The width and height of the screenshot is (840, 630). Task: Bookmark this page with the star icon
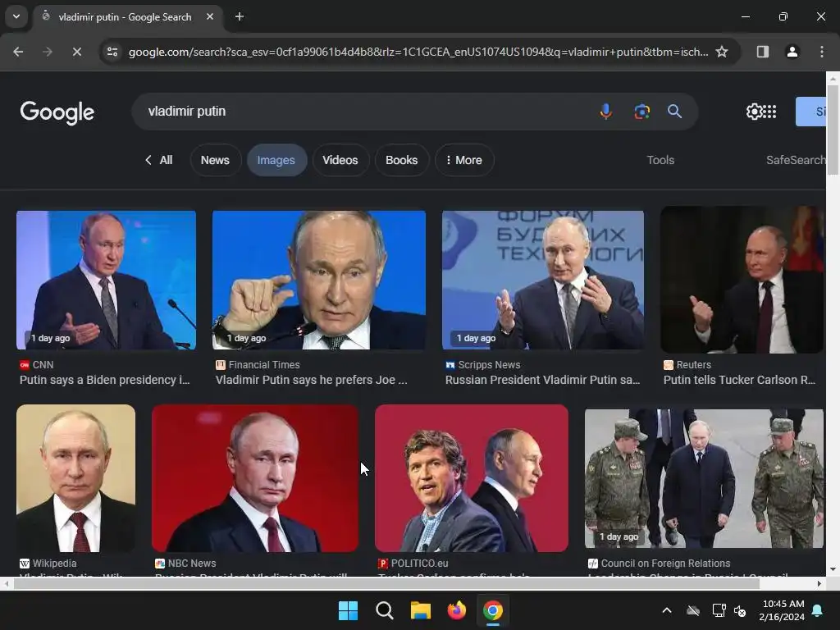(x=722, y=52)
